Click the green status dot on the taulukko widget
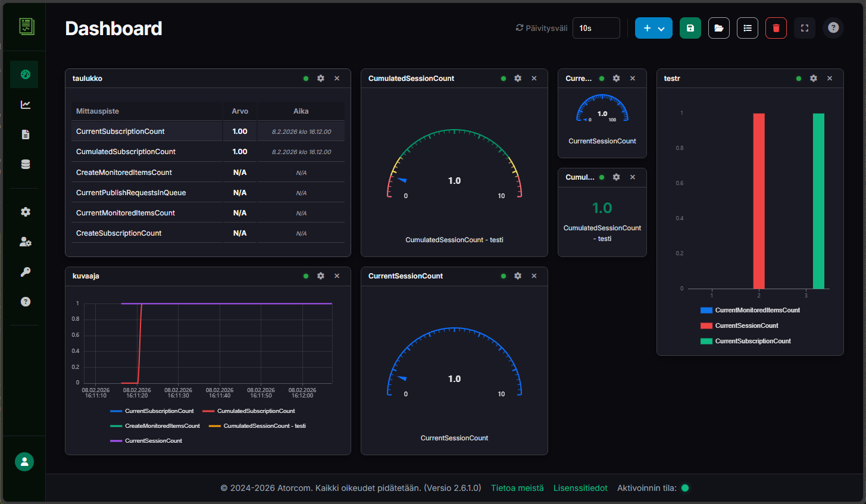The width and height of the screenshot is (866, 504). [305, 78]
